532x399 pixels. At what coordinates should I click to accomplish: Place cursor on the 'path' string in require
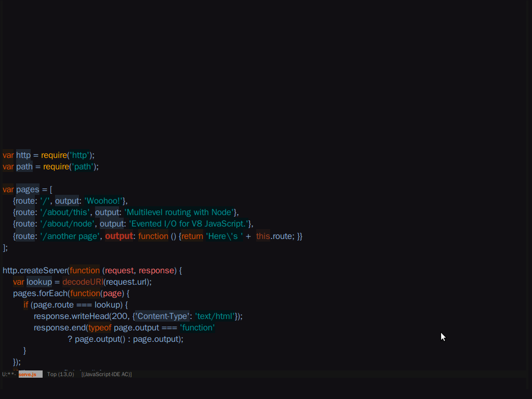[83, 167]
